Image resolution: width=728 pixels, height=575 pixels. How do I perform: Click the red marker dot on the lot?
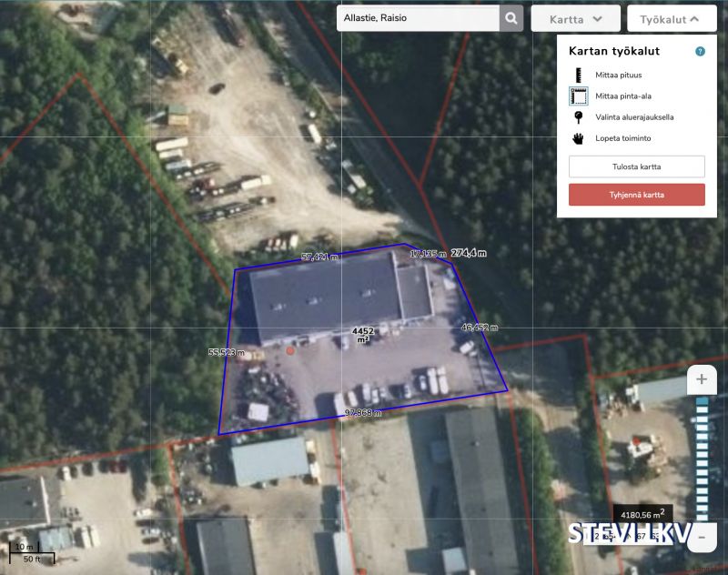pos(290,349)
